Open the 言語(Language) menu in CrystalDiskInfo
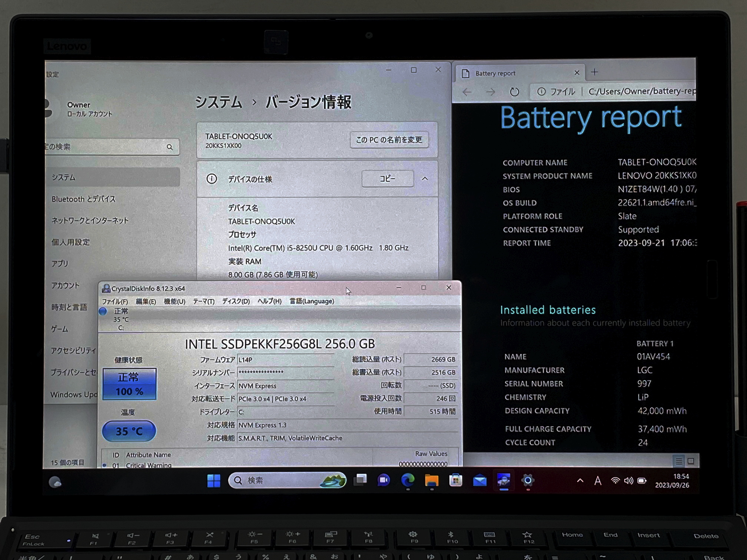 pyautogui.click(x=312, y=301)
